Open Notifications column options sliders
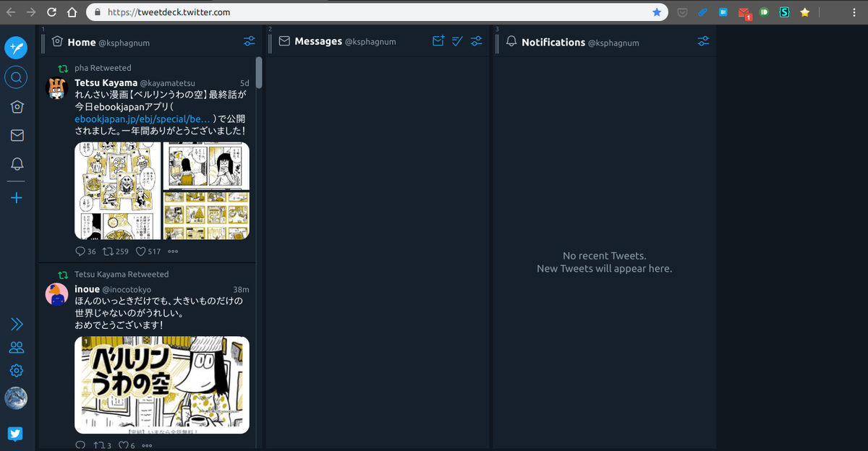 pyautogui.click(x=703, y=41)
